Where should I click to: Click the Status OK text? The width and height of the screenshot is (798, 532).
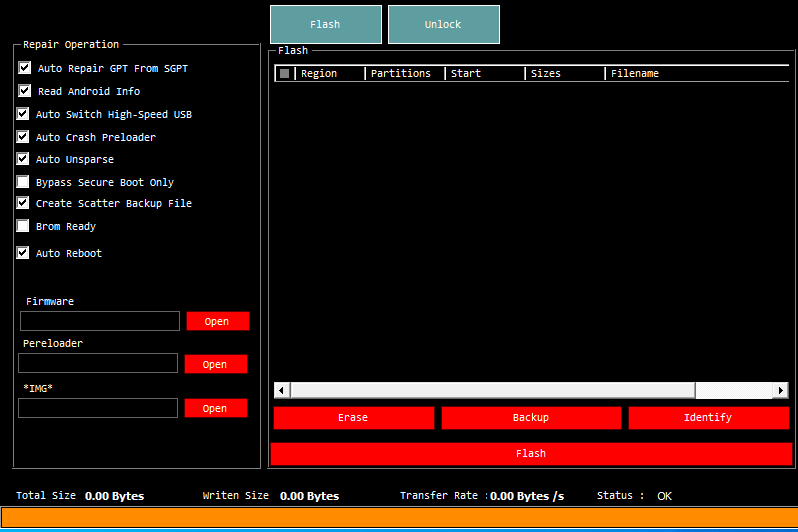point(664,496)
